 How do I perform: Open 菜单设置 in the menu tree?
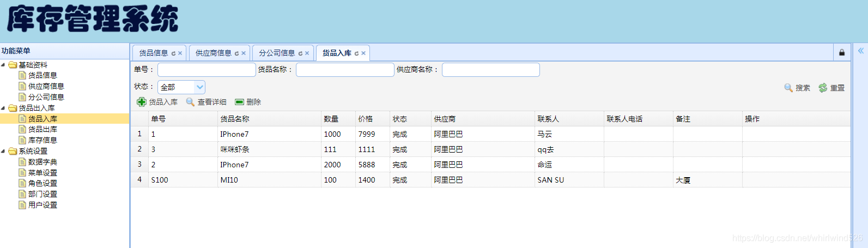pyautogui.click(x=43, y=173)
